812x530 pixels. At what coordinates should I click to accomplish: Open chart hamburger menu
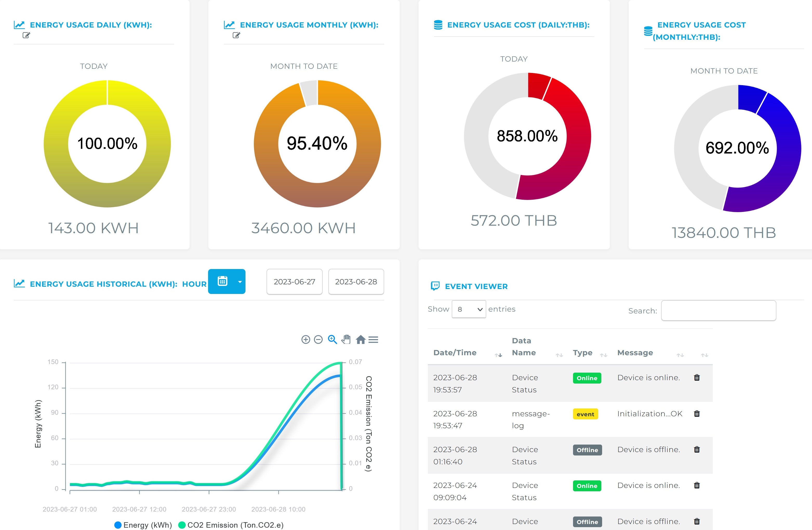(373, 339)
